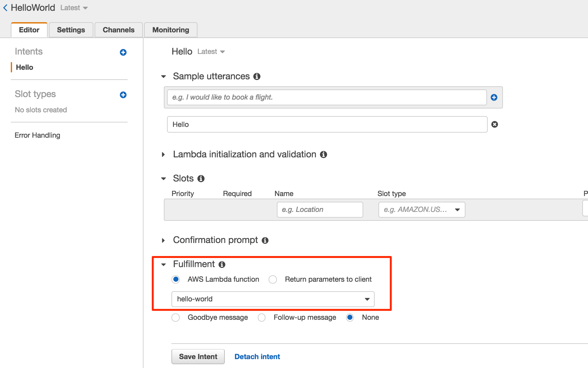Viewport: 588px width, 368px height.
Task: Select the None radio option
Action: click(x=350, y=318)
